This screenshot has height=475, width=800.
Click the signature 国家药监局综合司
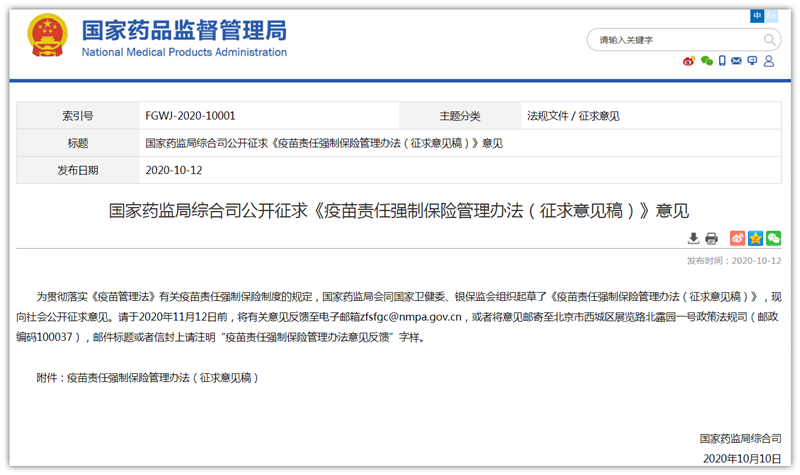point(740,438)
